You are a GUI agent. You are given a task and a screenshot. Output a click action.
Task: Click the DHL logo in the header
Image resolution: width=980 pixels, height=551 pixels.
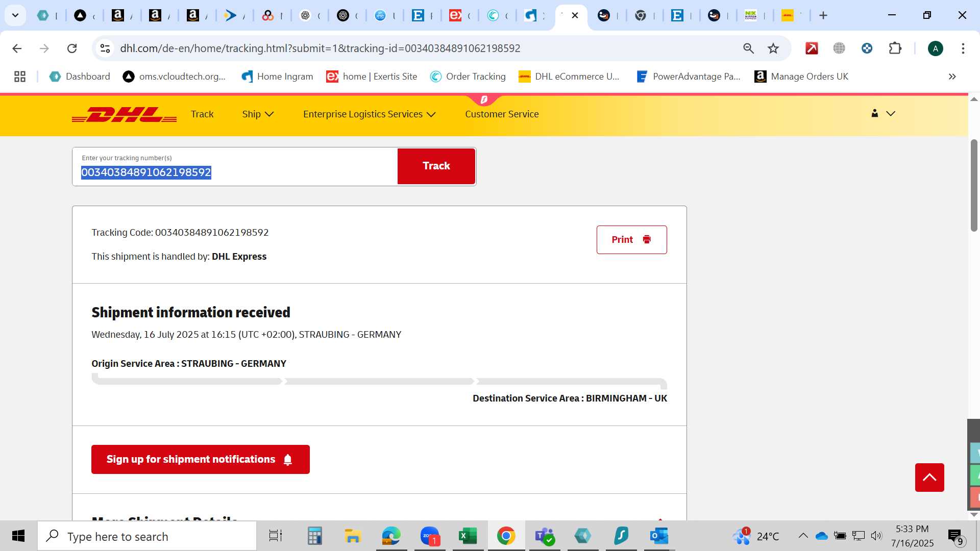coord(124,114)
